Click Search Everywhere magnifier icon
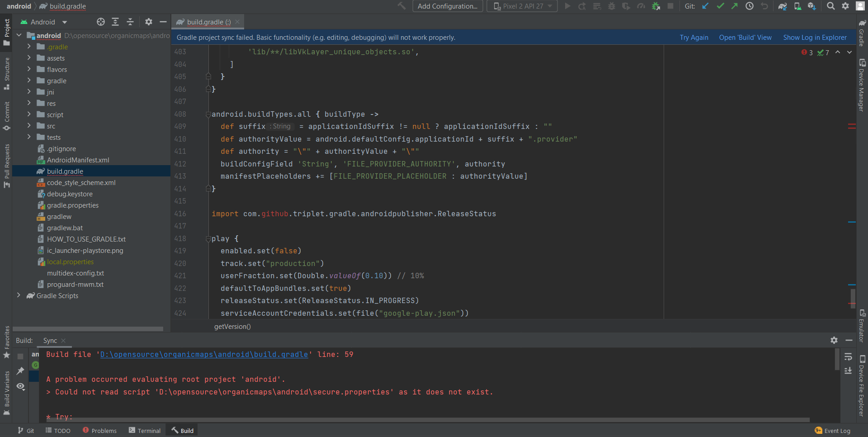 (830, 6)
